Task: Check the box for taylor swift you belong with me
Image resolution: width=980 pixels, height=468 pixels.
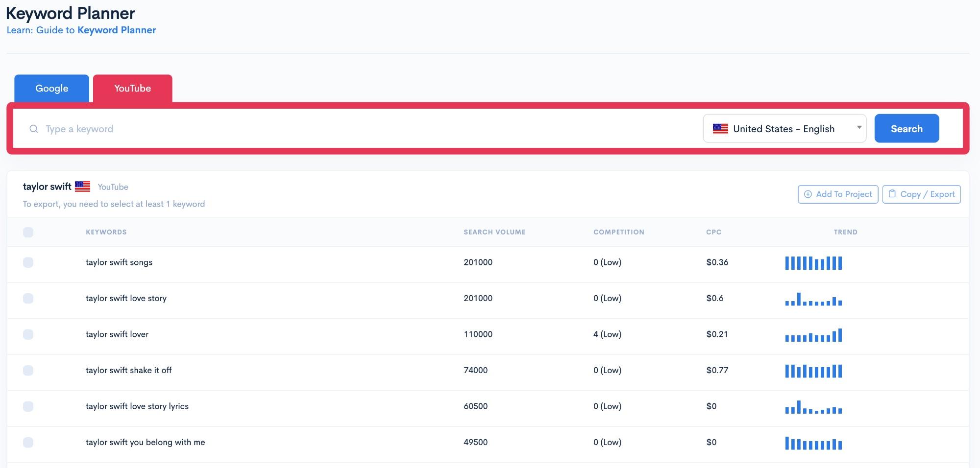Action: pos(28,443)
